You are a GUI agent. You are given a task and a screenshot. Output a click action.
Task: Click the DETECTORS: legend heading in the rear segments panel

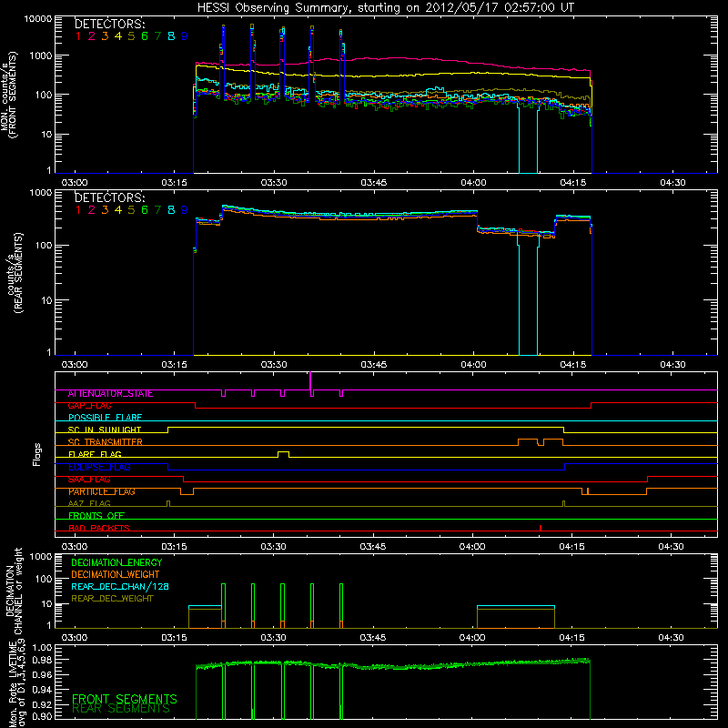pos(110,197)
